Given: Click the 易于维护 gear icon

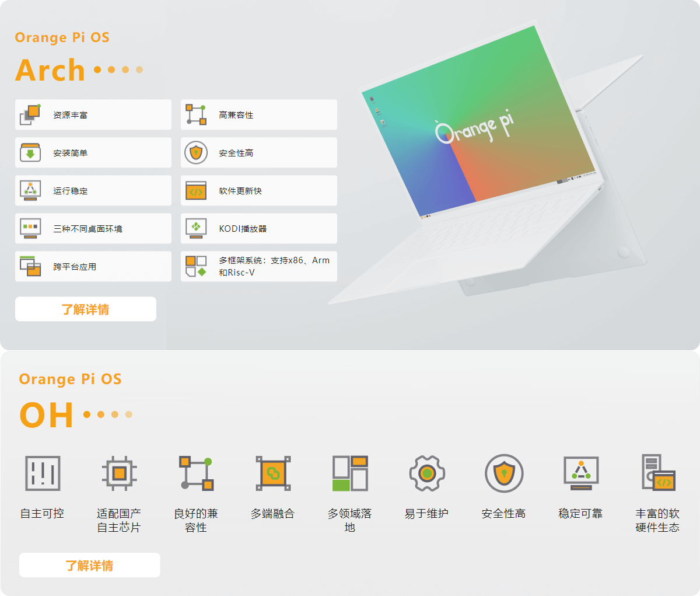Looking at the screenshot, I should [426, 473].
